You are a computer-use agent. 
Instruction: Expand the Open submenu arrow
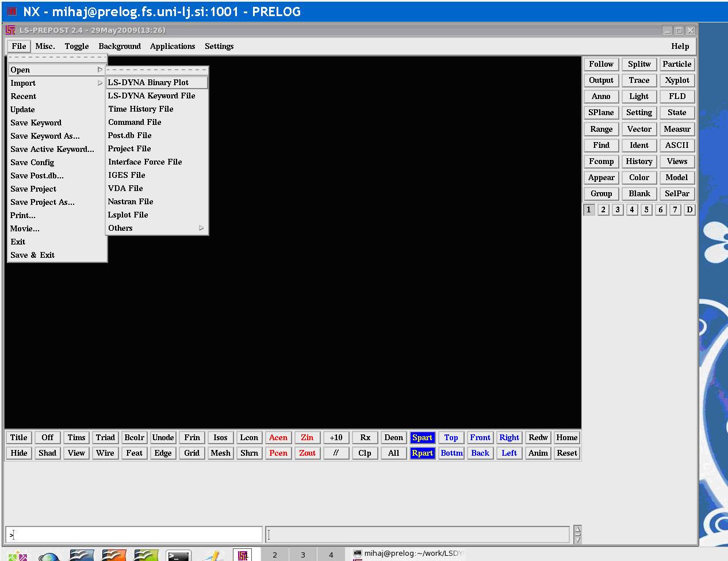click(x=99, y=70)
